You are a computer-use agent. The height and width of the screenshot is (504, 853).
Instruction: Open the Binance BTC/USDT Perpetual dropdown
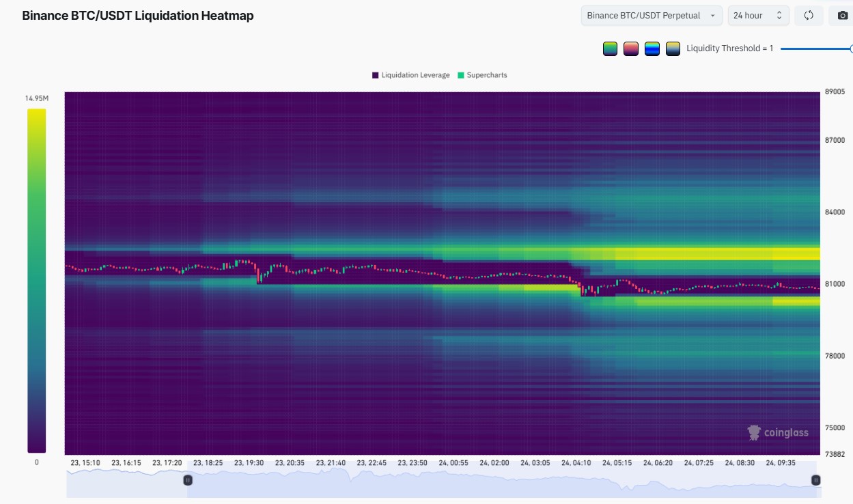tap(652, 15)
